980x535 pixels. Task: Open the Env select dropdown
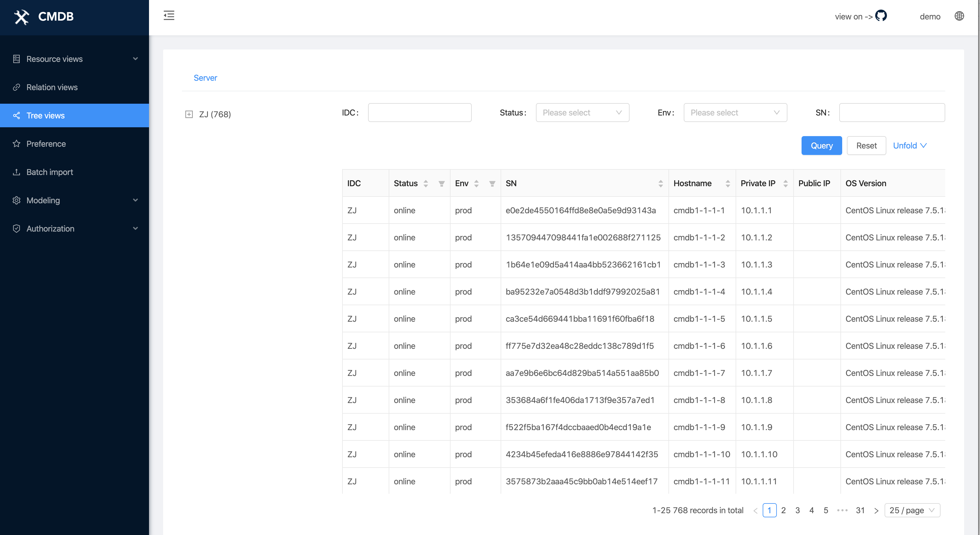pyautogui.click(x=735, y=113)
